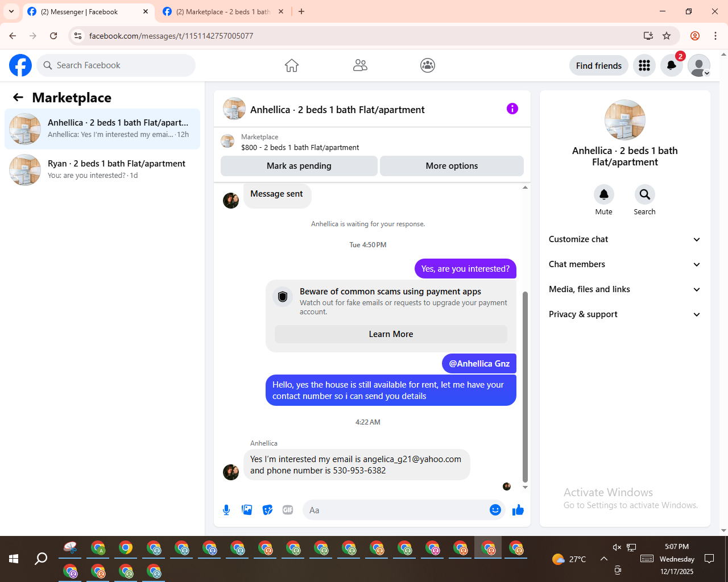Click the Find friends button
The height and width of the screenshot is (582, 728).
coord(599,65)
